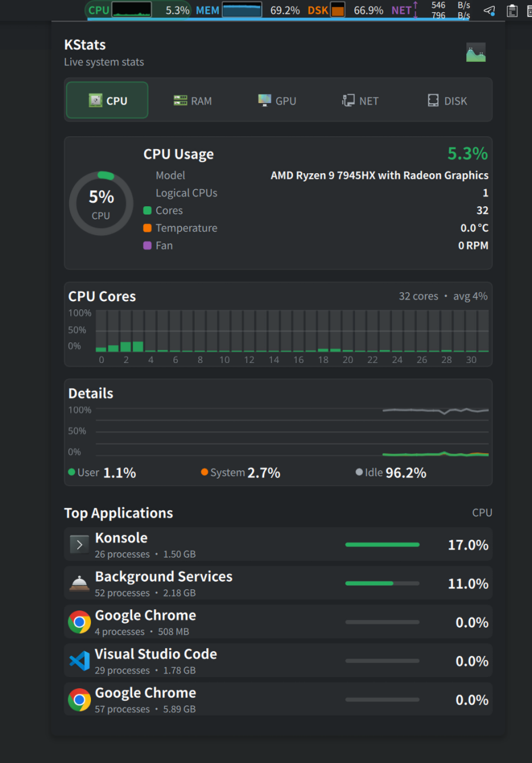532x763 pixels.
Task: Open the RAM tab
Action: [x=193, y=101]
